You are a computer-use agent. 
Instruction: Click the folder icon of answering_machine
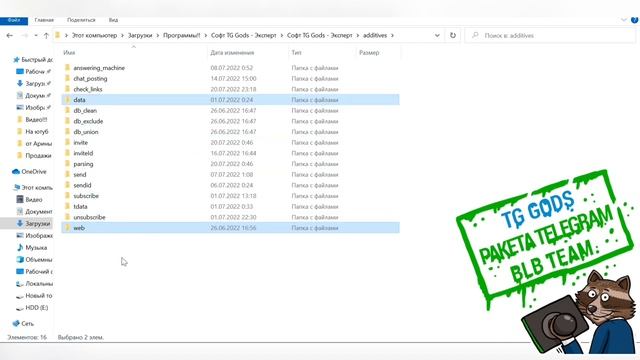(67, 67)
